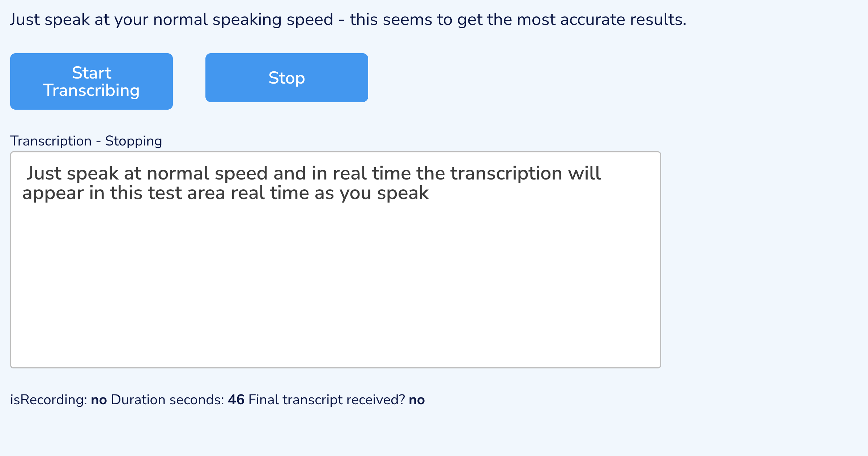Click the top instruction sentence about speaking speed
This screenshot has height=456, width=868.
pos(348,20)
